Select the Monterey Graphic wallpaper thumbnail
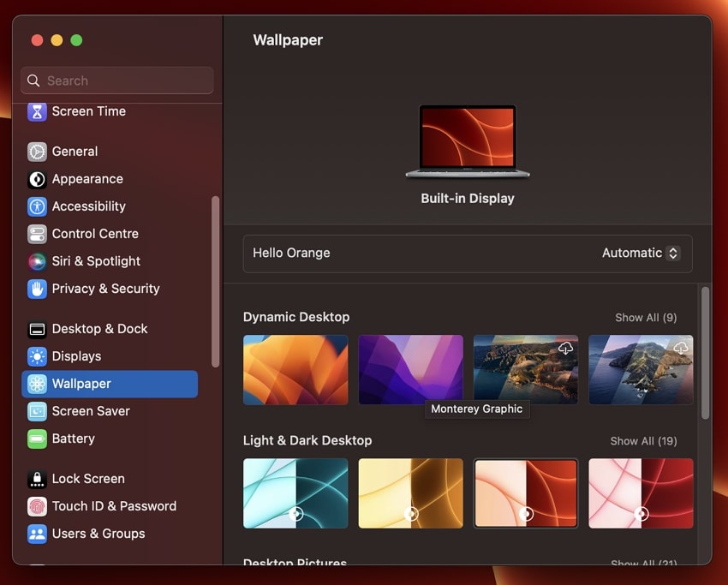Viewport: 728px width, 585px height. coord(410,370)
